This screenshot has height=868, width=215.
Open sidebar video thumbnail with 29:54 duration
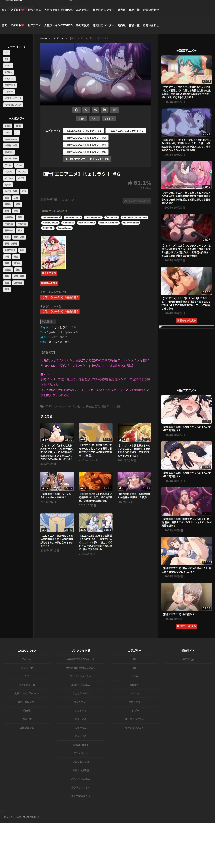[x=186, y=70]
